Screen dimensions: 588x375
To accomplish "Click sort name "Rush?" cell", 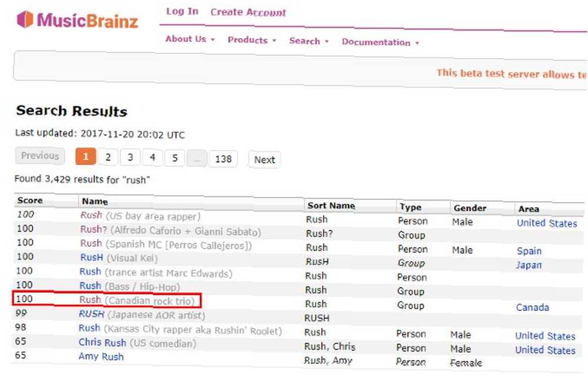I will pos(319,233).
